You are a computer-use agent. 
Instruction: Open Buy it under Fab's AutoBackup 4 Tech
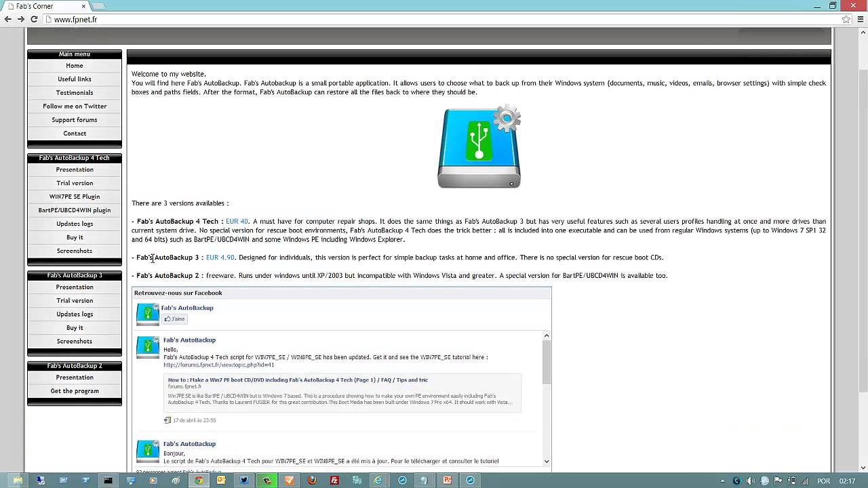tap(75, 237)
